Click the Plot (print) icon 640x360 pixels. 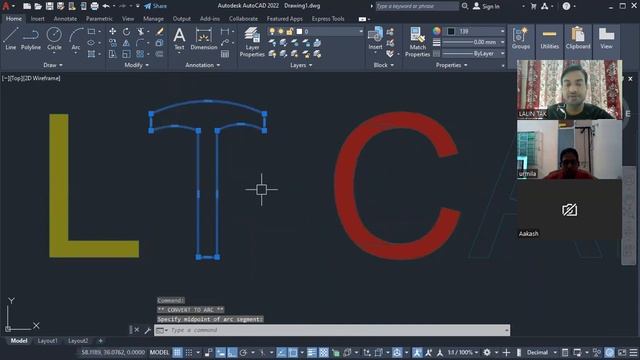[94, 6]
